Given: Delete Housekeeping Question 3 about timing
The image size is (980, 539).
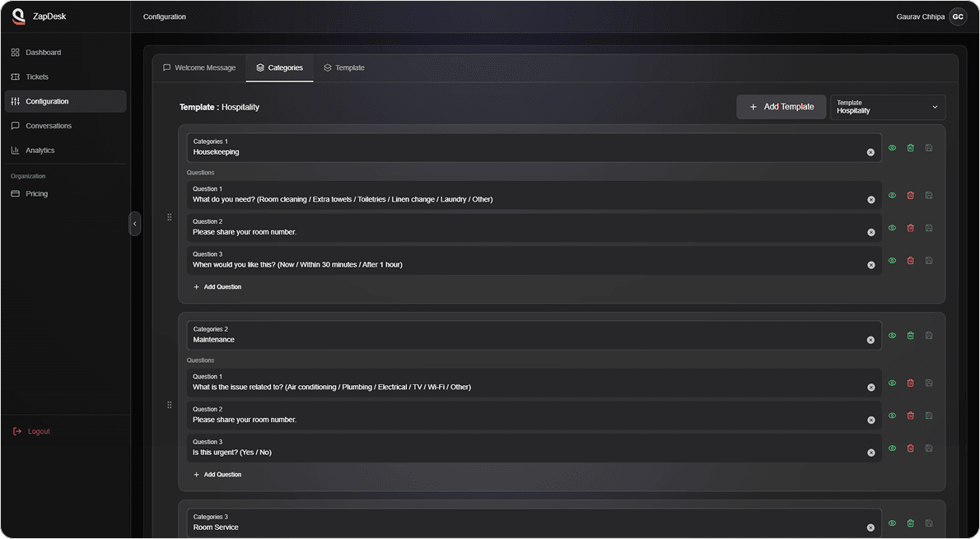Looking at the screenshot, I should (x=910, y=261).
